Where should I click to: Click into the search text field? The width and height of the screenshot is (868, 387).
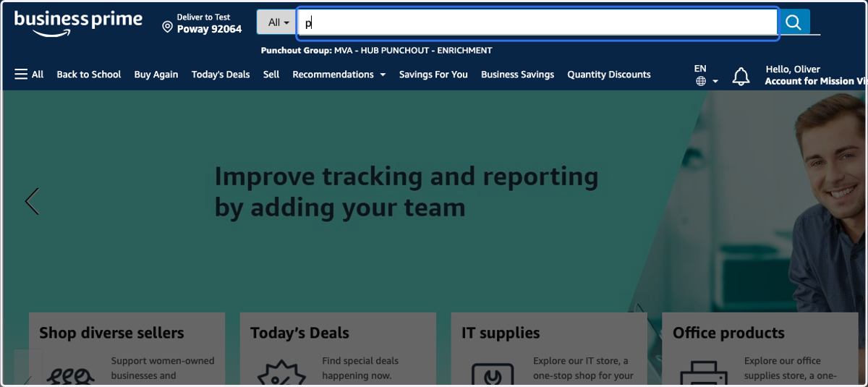pos(537,22)
